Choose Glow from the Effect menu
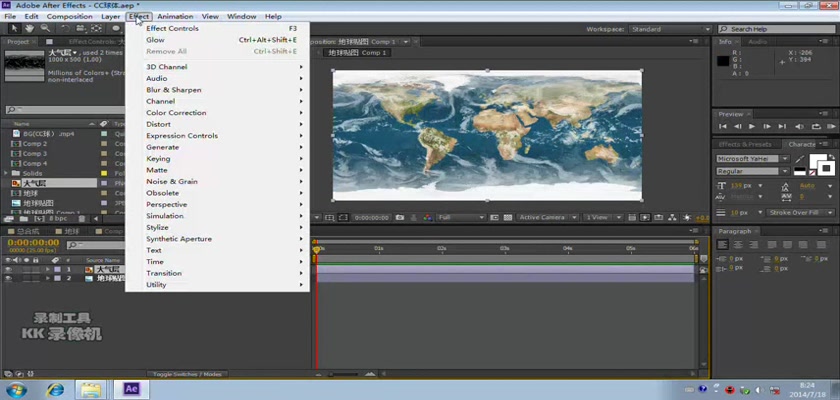This screenshot has width=840, height=400. coord(217,40)
